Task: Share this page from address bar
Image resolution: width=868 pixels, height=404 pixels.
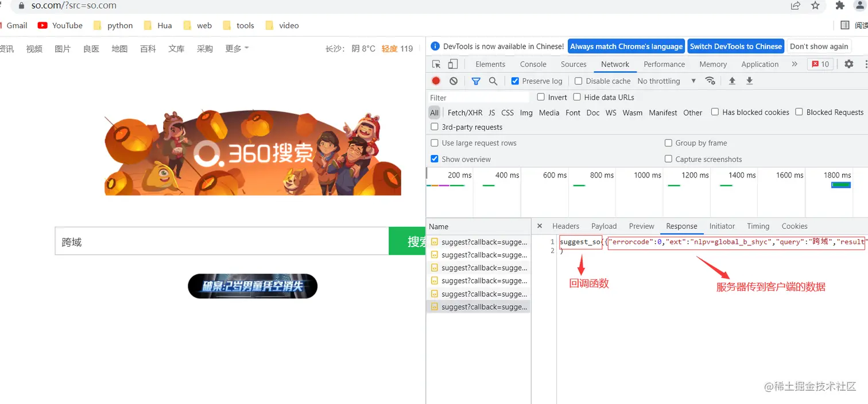Action: pos(796,6)
